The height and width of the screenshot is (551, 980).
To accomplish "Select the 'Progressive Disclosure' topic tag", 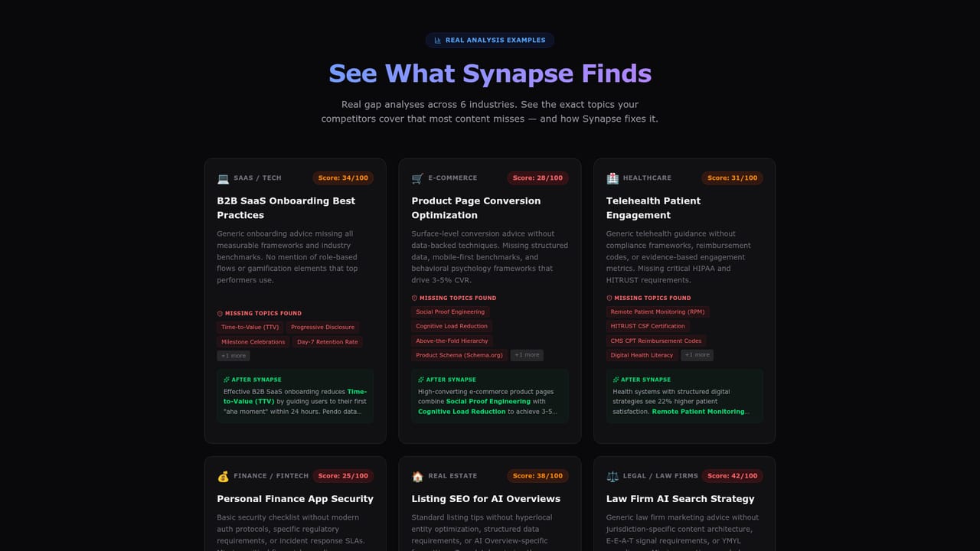I will (323, 328).
